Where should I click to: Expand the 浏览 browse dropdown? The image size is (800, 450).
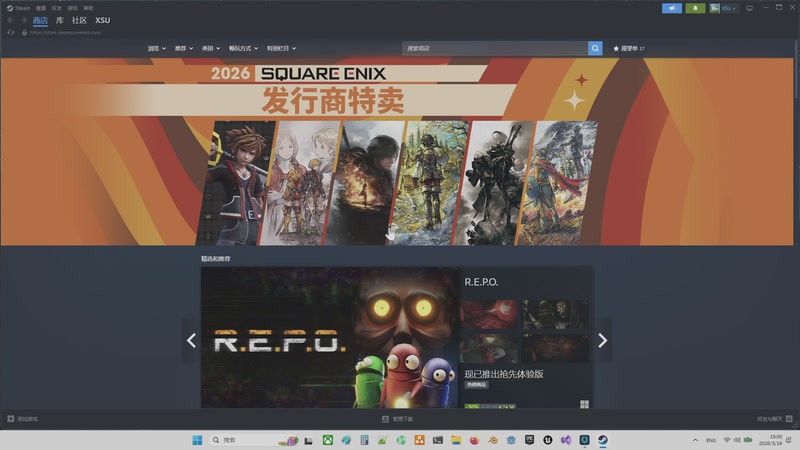coord(157,48)
